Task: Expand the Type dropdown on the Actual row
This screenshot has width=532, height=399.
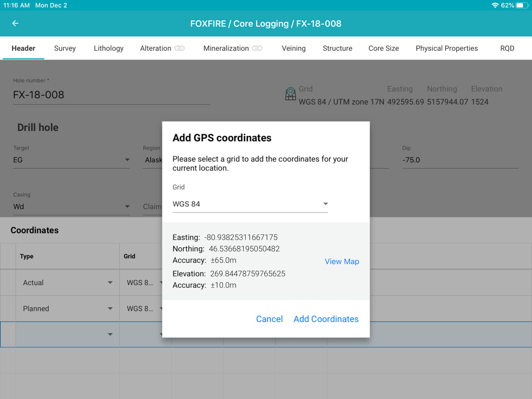Action: [111, 283]
